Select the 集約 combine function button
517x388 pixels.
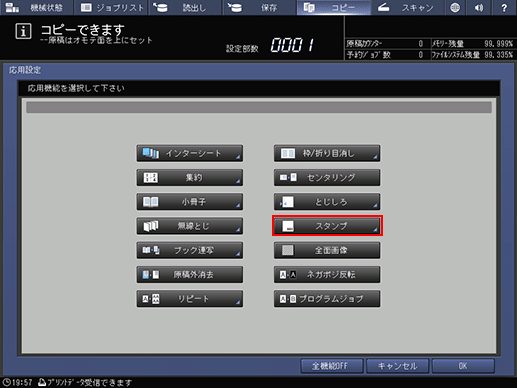coord(189,178)
